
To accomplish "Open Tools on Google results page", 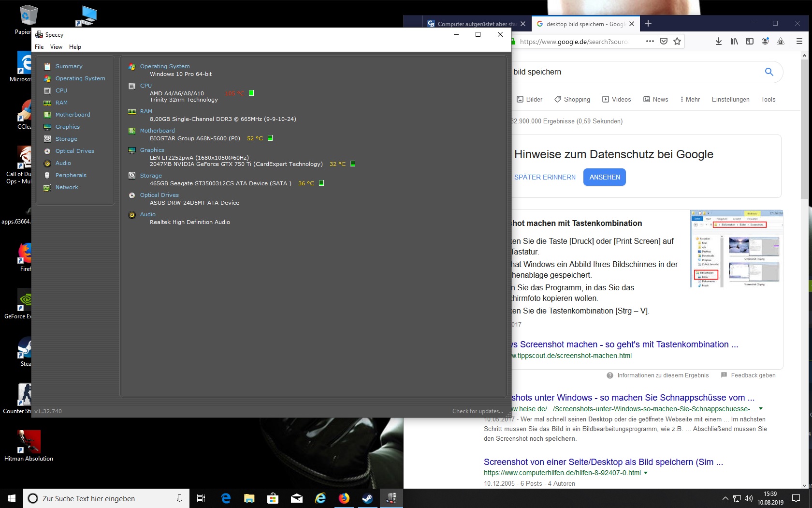I will [768, 99].
